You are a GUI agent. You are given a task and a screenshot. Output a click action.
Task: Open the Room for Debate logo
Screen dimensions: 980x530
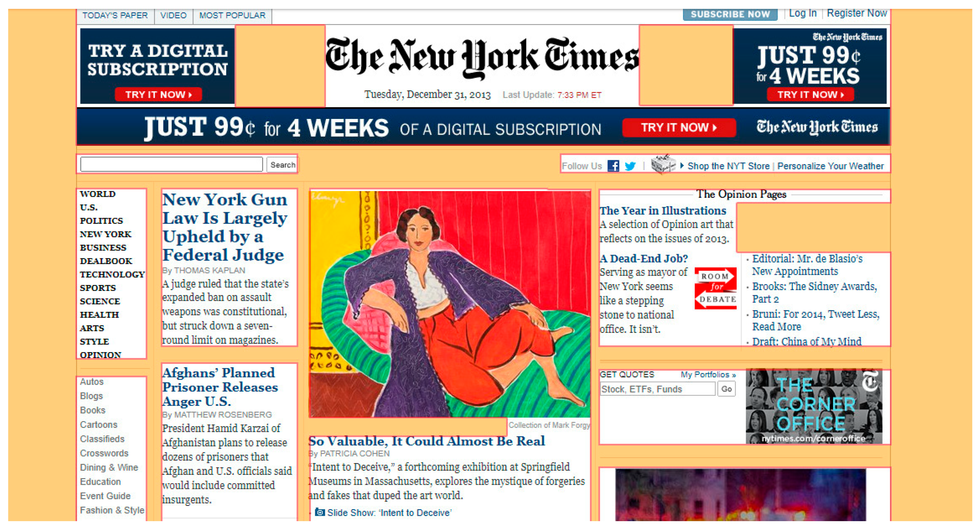715,288
